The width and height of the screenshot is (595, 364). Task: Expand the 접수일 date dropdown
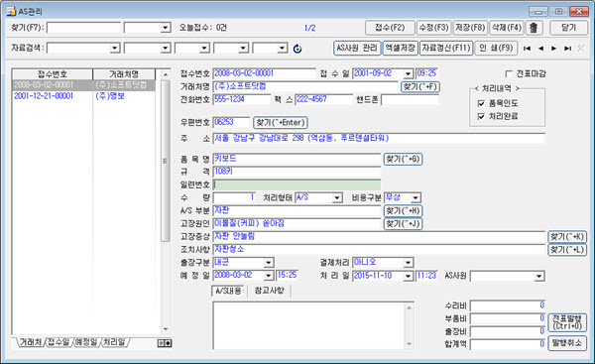408,73
